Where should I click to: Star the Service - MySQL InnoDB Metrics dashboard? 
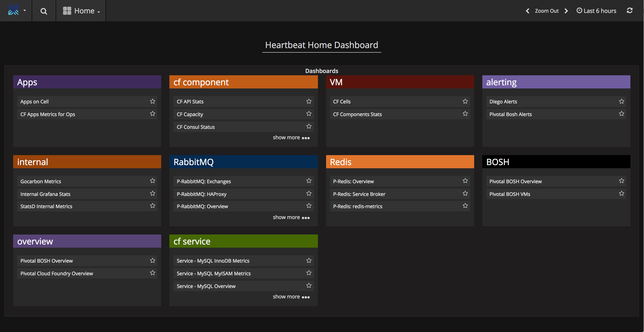click(309, 260)
